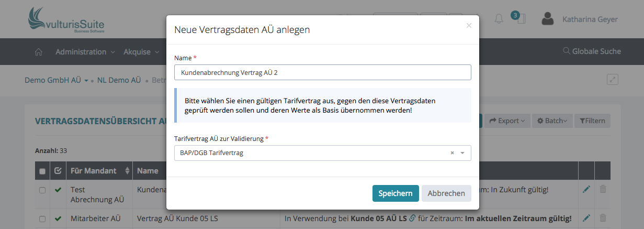This screenshot has width=644, height=229.
Task: Edit the Vertrag AÜ Kunde 05 LS row
Action: pyautogui.click(x=586, y=218)
